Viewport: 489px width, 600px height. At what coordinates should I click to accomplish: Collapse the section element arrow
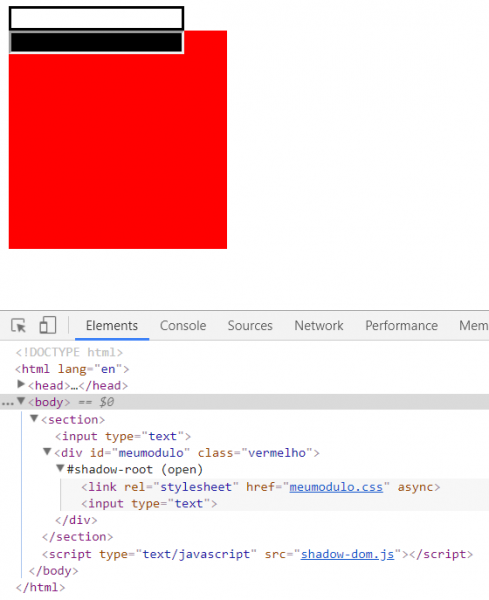(x=34, y=419)
